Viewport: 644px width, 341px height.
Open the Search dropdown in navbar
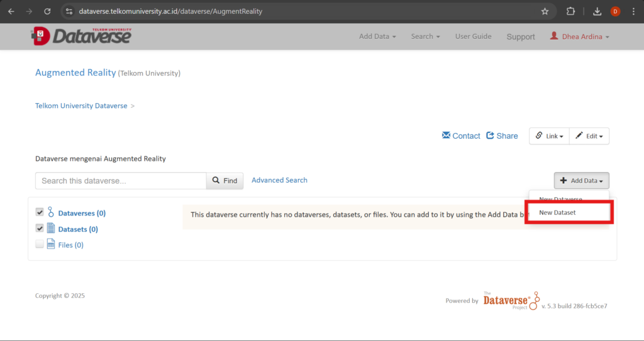click(x=426, y=36)
